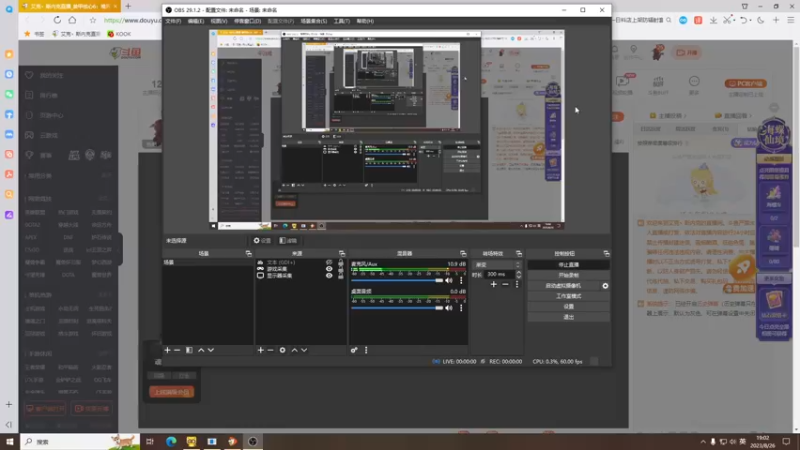Remove the scene transition with minus icon
This screenshot has height=450, width=800.
point(505,284)
